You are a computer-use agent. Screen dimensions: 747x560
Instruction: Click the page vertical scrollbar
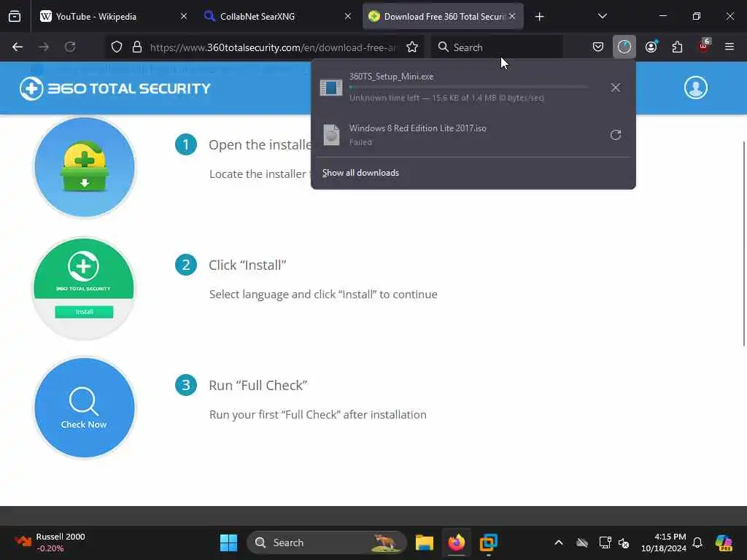click(x=743, y=244)
